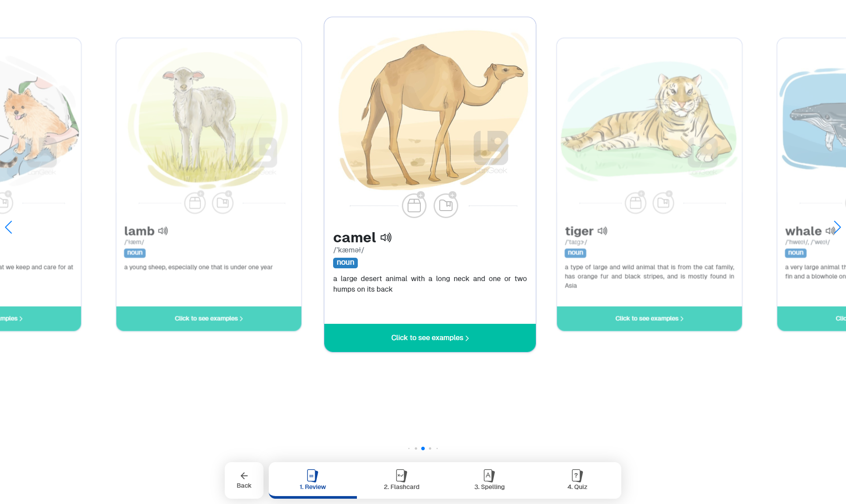Add camel to wordlist box icon
Image resolution: width=846 pixels, height=504 pixels.
point(414,205)
